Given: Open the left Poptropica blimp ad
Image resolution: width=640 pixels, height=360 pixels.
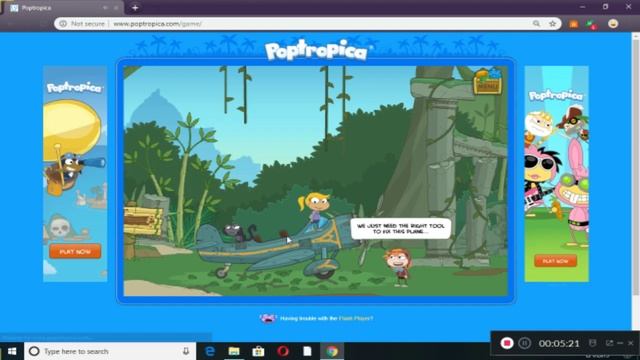Looking at the screenshot, I should click(75, 173).
